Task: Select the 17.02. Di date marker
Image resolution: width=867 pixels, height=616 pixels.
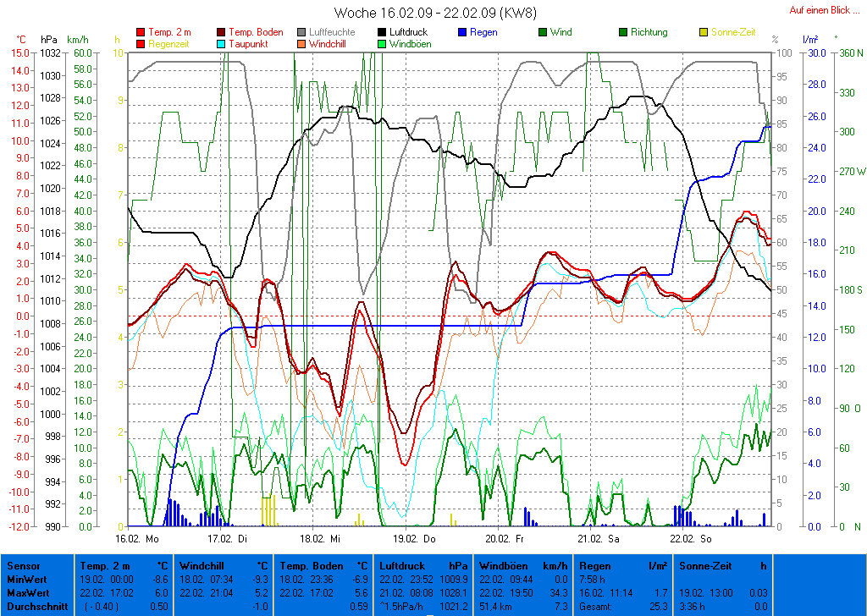Action: [228, 538]
